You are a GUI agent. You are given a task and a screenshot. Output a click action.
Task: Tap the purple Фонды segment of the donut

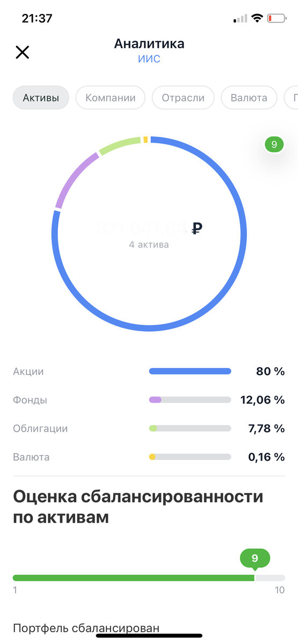(75, 179)
